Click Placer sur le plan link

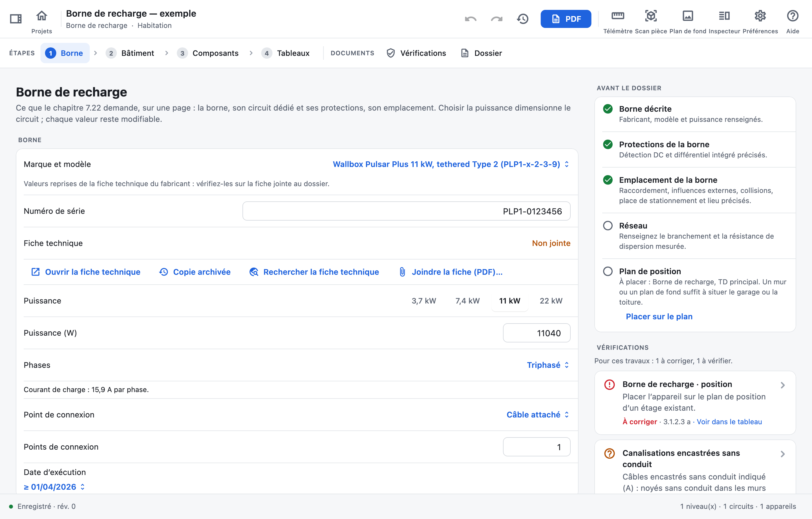click(659, 316)
